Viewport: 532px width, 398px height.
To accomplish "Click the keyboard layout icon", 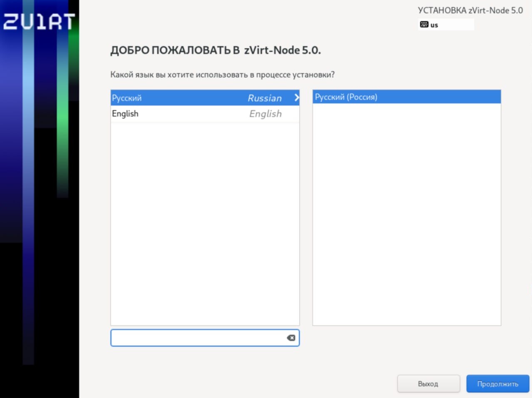I will click(424, 25).
